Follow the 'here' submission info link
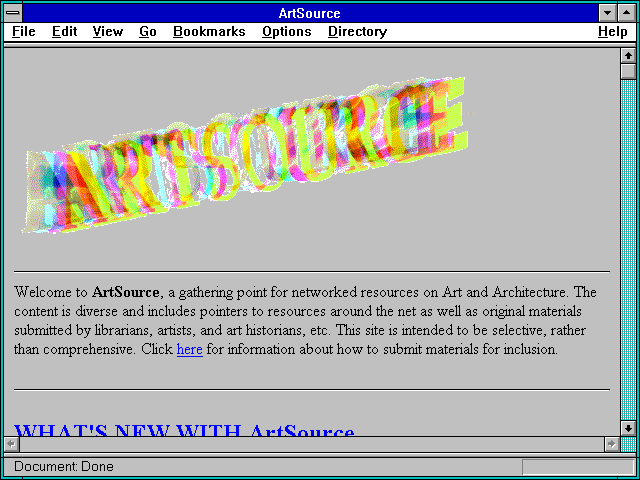 190,349
